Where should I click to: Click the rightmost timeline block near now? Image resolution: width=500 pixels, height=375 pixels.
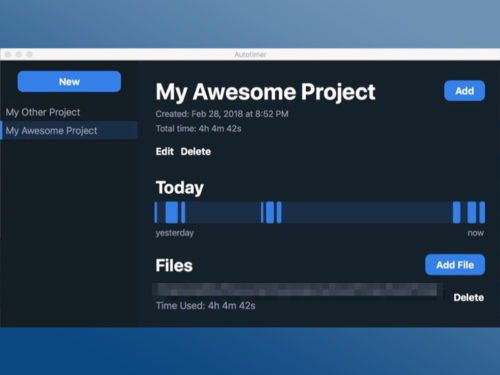[482, 212]
